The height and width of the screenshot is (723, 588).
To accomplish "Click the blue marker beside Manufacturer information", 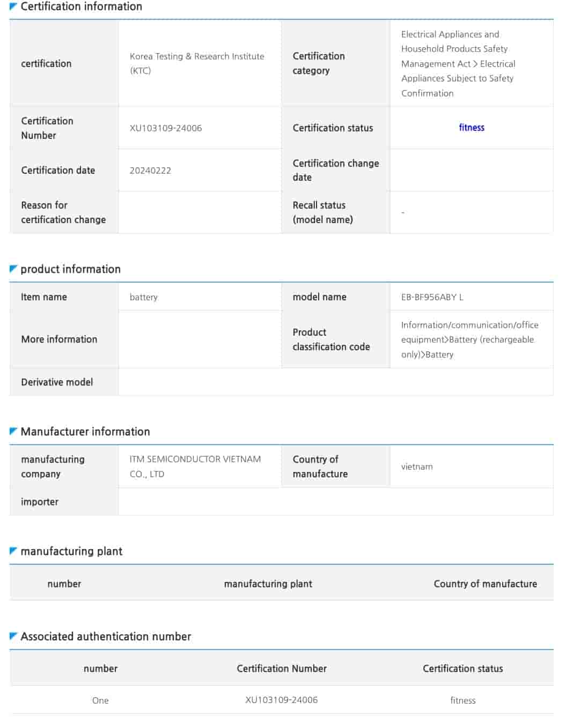I will tap(13, 431).
